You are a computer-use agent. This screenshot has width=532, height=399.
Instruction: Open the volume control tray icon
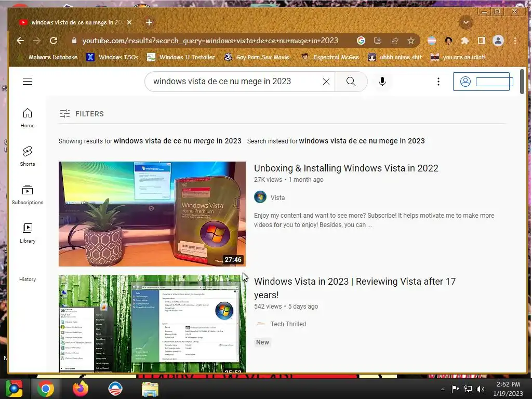pyautogui.click(x=481, y=389)
